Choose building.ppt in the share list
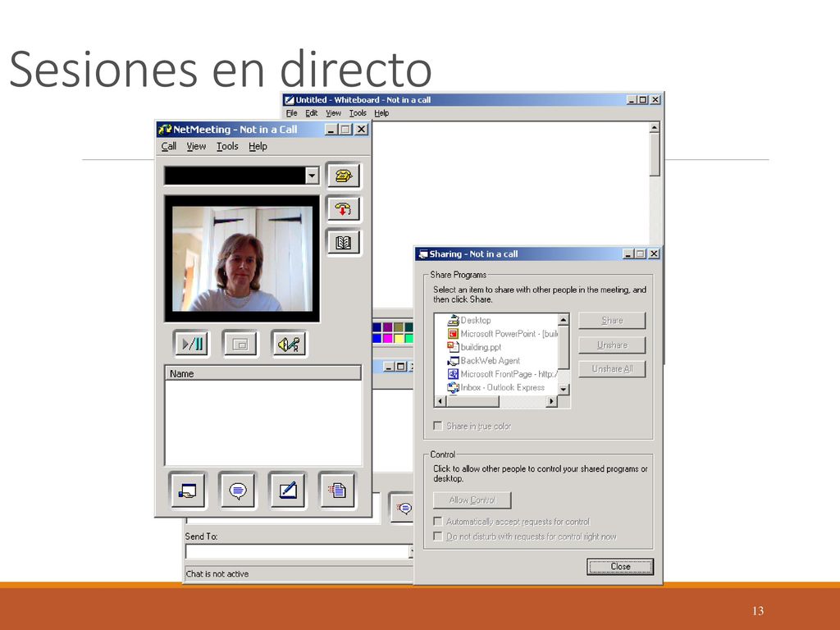Screen dimensions: 840x630 (x=474, y=347)
